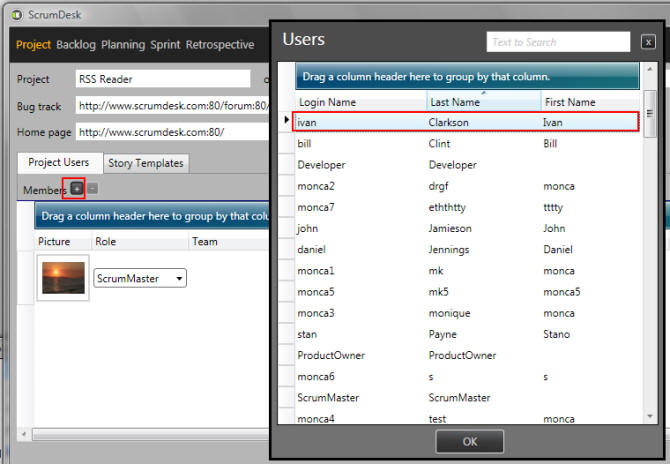This screenshot has height=464, width=670.
Task: Select the ivan Clarkson user row
Action: pos(466,122)
